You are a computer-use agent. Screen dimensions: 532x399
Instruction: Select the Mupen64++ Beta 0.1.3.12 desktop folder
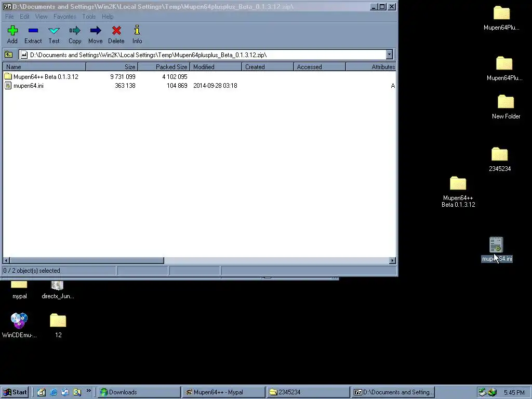pos(458,192)
